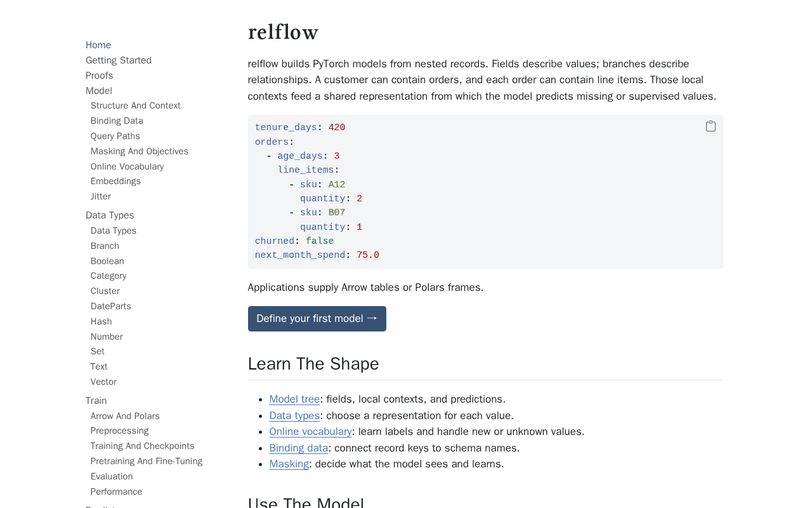Click the relflow page title
The width and height of the screenshot is (812, 508).
(x=283, y=32)
